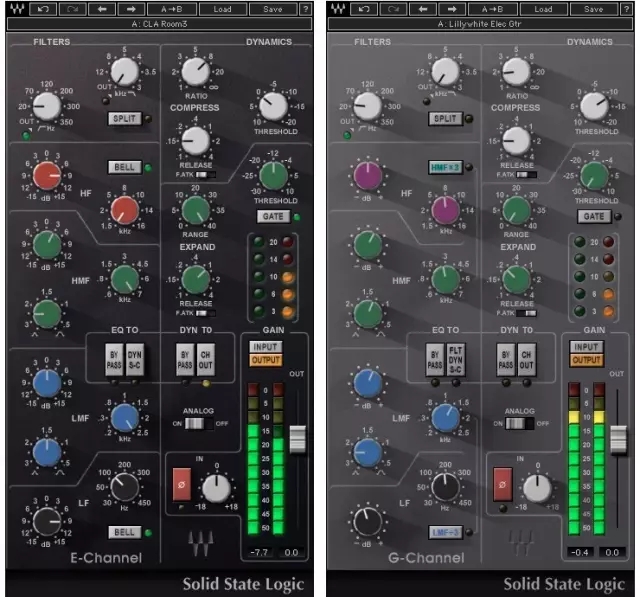
Task: Select E-Channel INPUT meter button
Action: [265, 347]
